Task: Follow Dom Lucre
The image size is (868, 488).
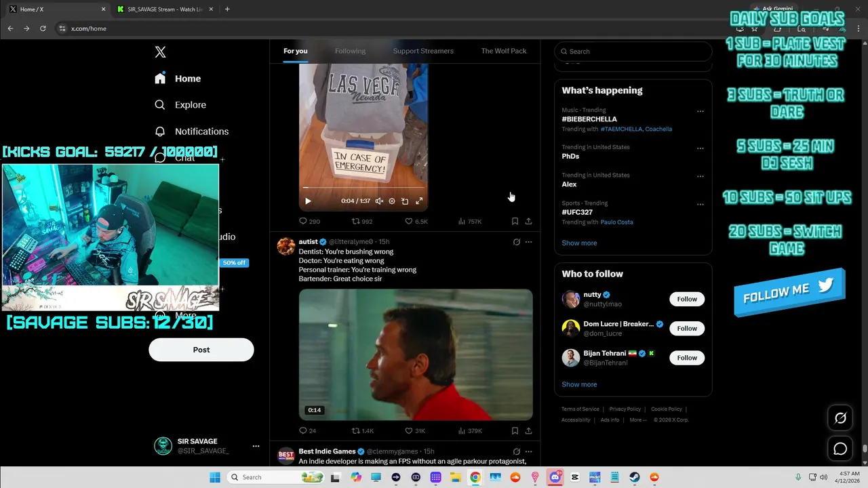Action: (687, 329)
